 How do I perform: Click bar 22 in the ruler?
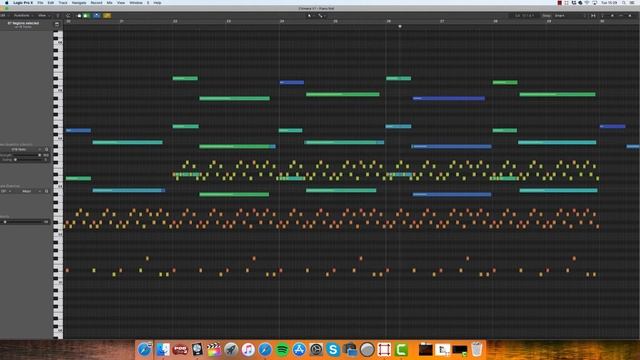[x=175, y=21]
